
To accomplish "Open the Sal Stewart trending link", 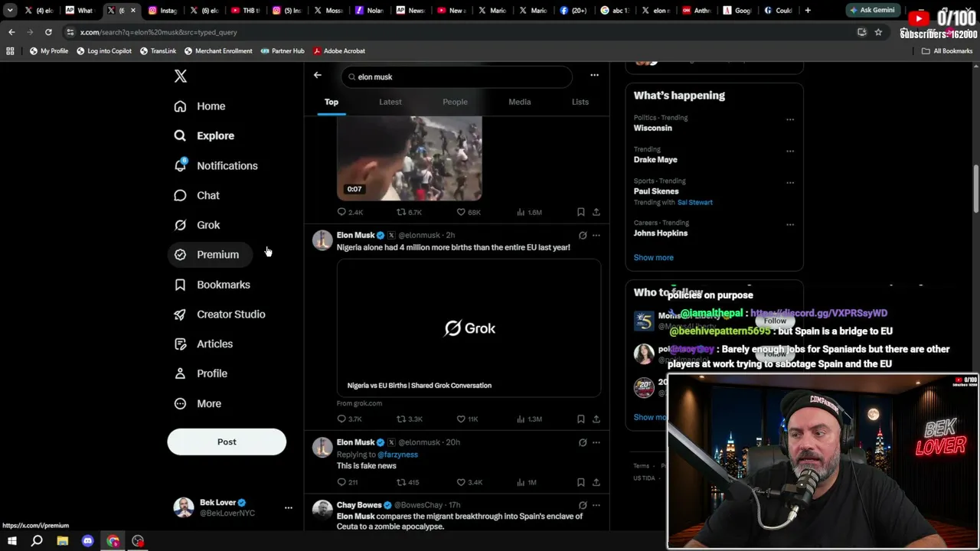I will click(x=695, y=202).
